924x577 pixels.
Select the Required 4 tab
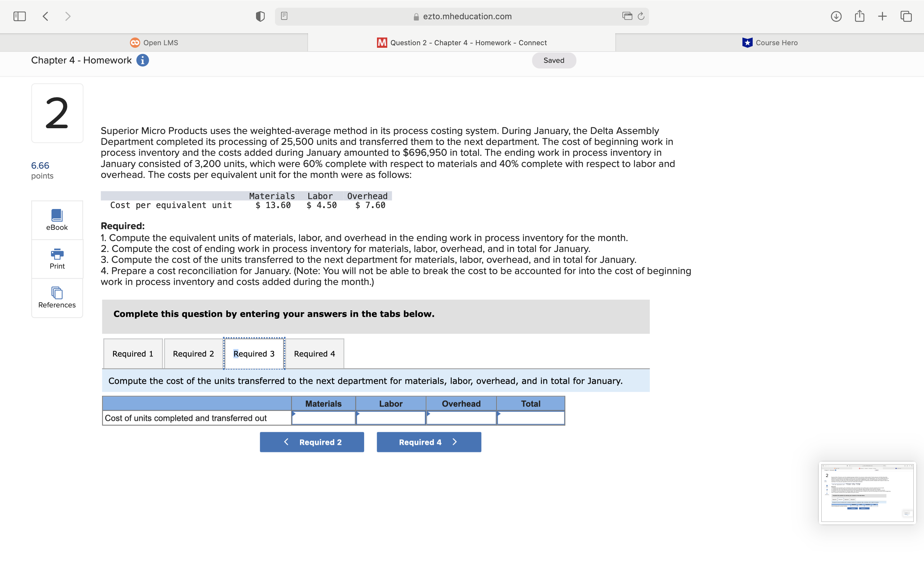(x=314, y=353)
